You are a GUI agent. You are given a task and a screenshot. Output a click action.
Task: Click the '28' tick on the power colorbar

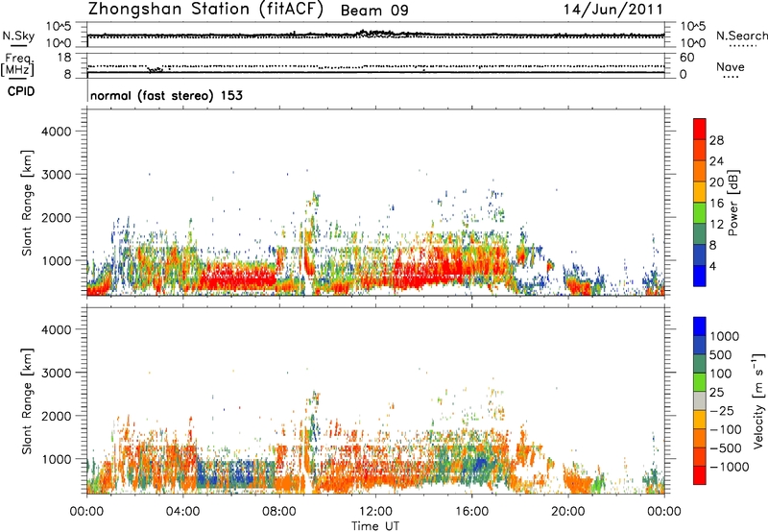point(716,140)
